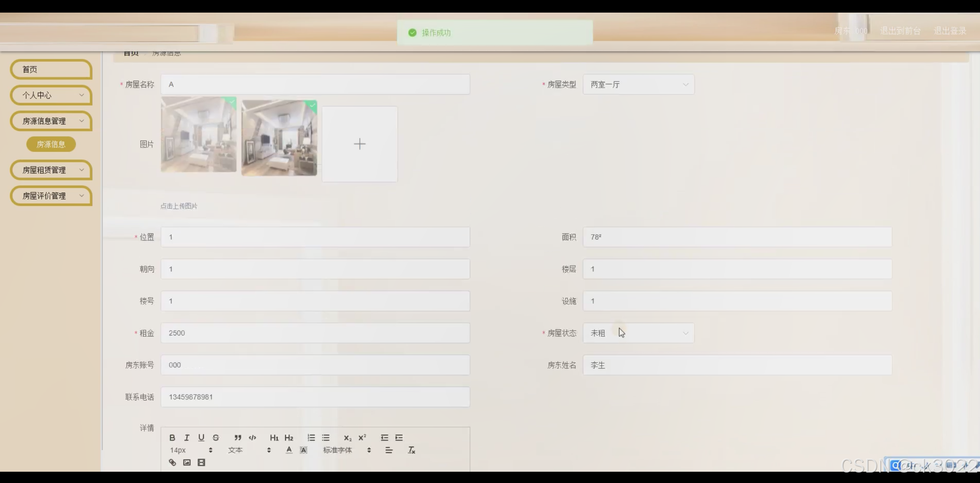Open the 房屋状态 dropdown

pos(638,333)
